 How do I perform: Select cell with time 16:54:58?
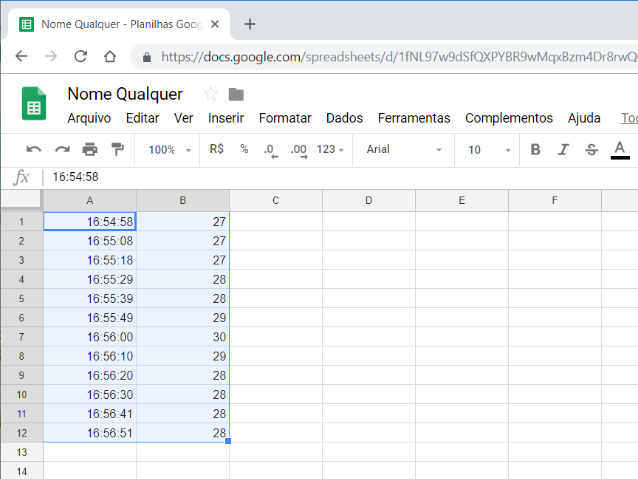click(90, 221)
